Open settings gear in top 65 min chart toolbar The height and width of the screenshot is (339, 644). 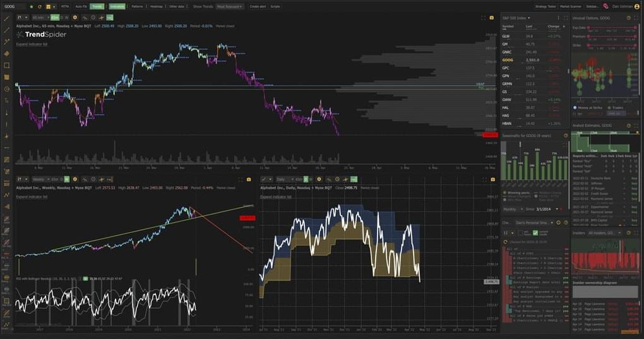click(x=75, y=18)
